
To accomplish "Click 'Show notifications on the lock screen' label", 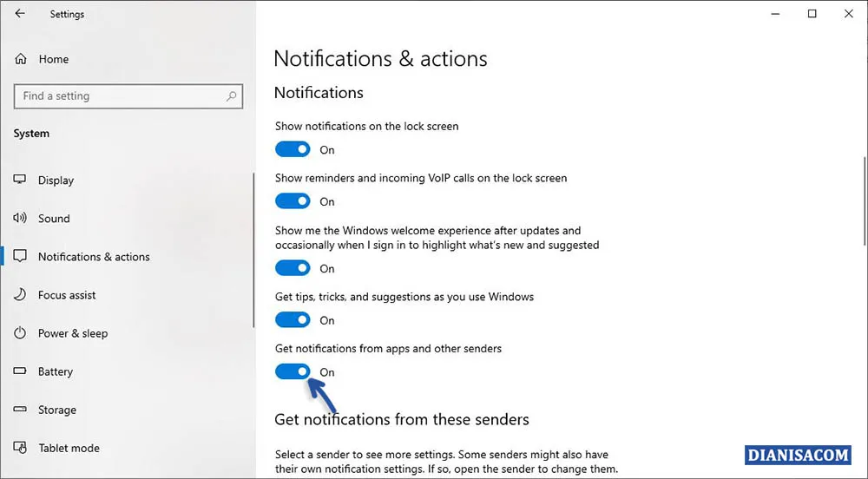I will click(x=366, y=126).
